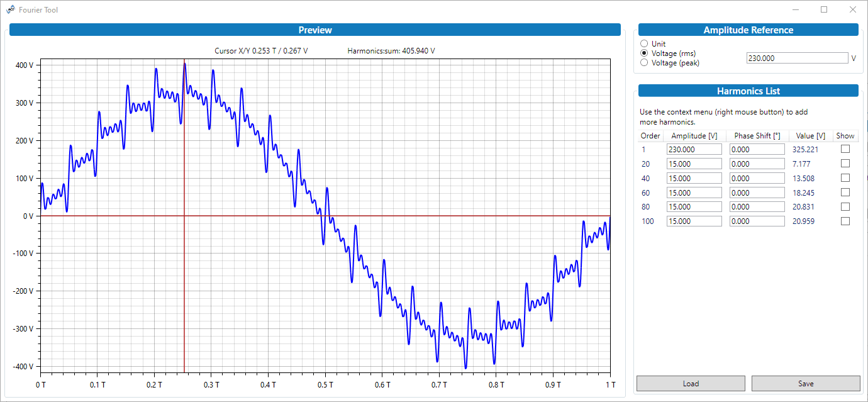Click the Amplitude [V] column header
868x402 pixels.
click(694, 136)
